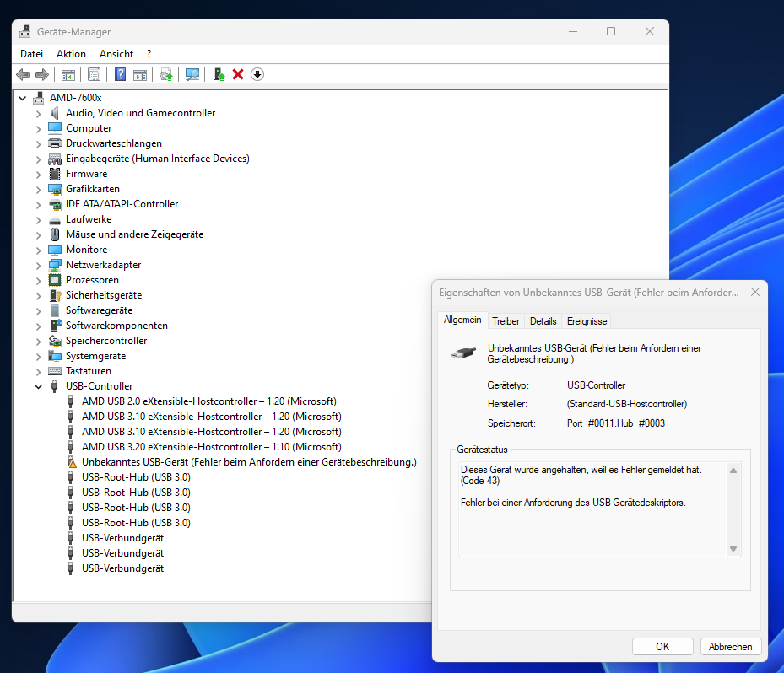Collapse the AMD-7600x root node

point(23,98)
